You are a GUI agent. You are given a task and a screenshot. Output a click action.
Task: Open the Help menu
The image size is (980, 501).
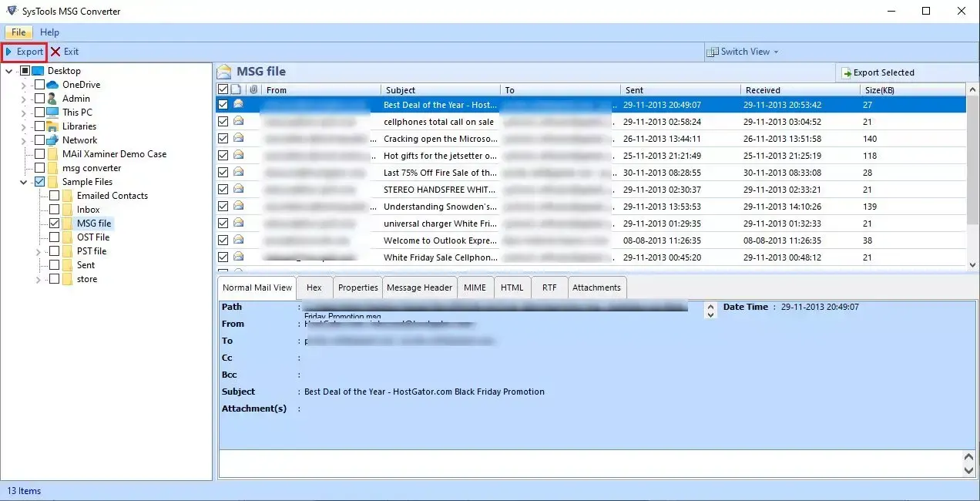coord(49,32)
